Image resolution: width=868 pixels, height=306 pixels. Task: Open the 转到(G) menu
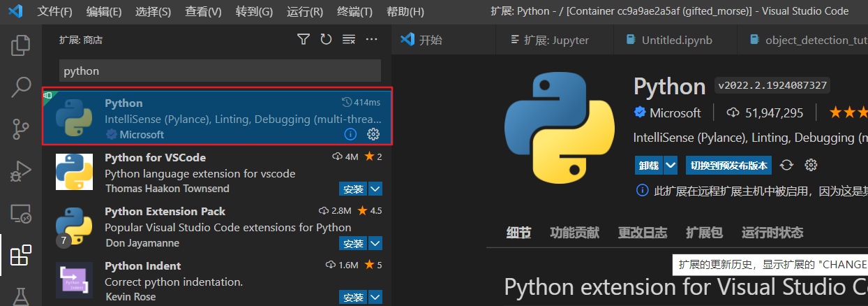coord(254,12)
